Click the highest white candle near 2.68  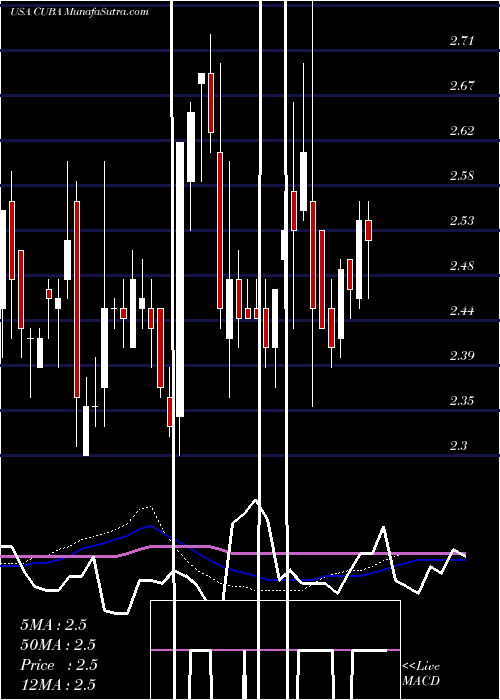click(202, 78)
